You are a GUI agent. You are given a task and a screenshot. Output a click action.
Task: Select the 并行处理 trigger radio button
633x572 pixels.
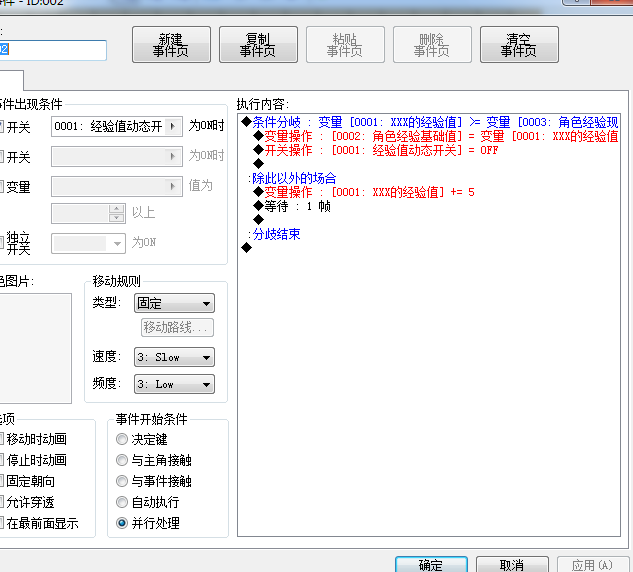pos(122,523)
